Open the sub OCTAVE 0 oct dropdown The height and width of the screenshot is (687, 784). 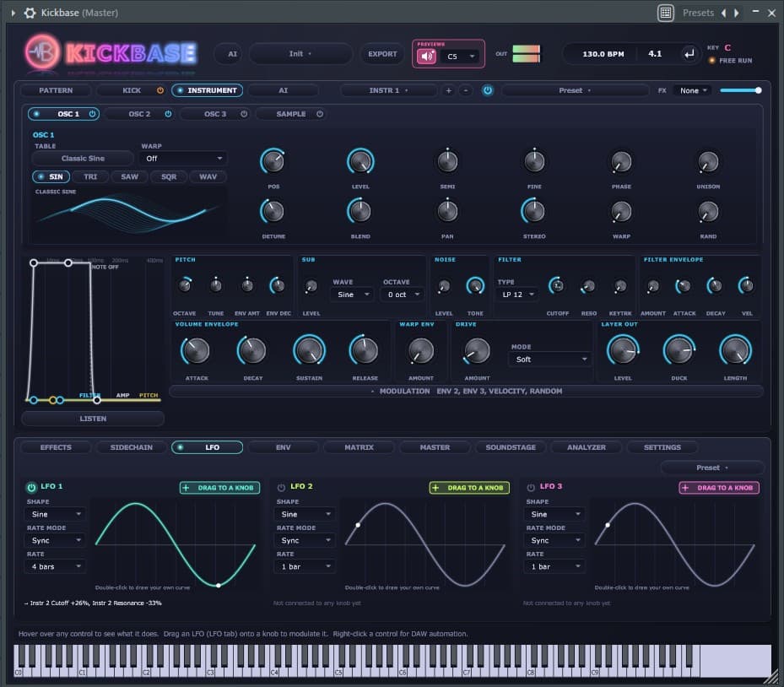pos(403,295)
